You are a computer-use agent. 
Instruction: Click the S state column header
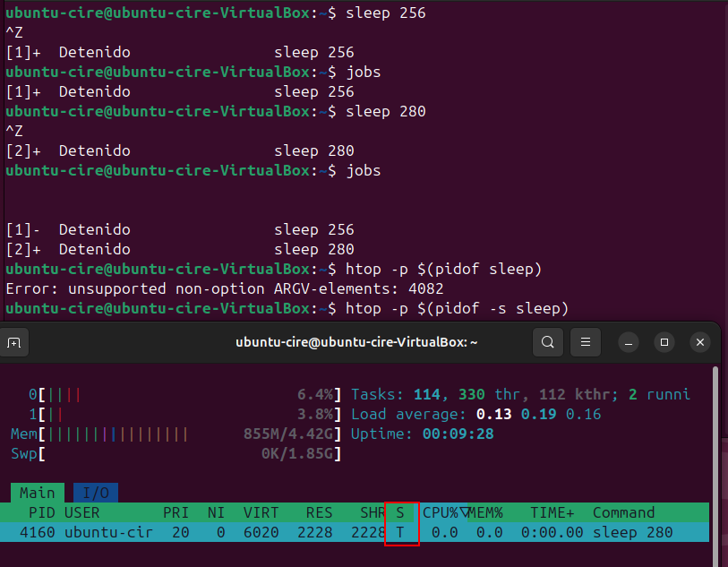[x=399, y=512]
